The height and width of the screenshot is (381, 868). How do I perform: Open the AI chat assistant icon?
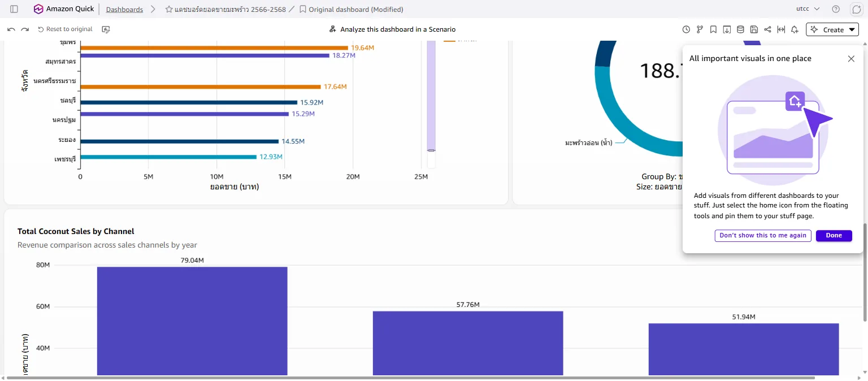[x=856, y=9]
